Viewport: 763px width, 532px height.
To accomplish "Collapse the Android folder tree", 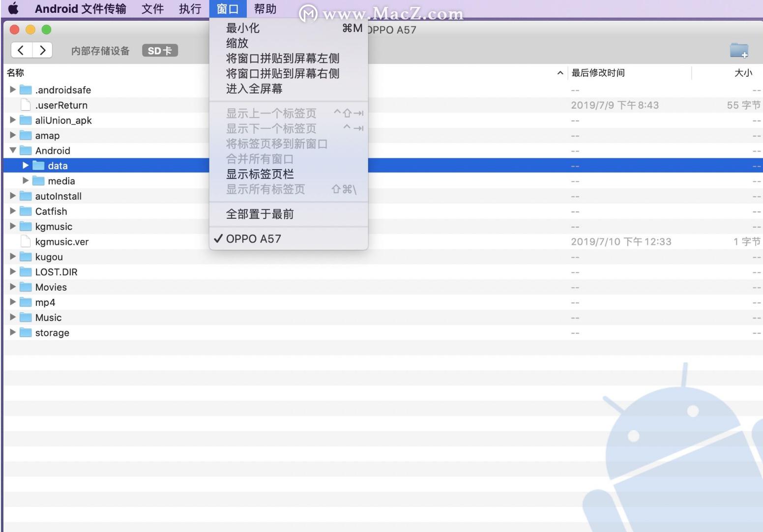I will [x=13, y=150].
